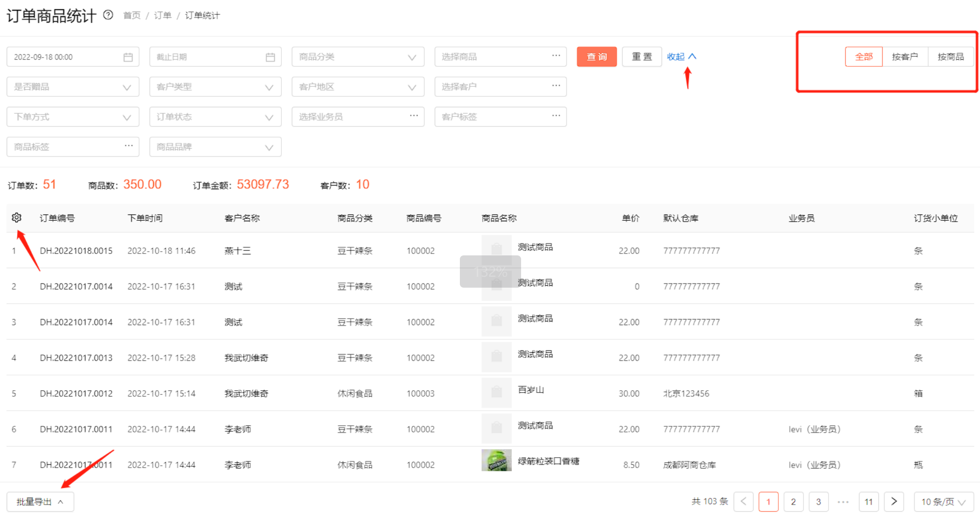The width and height of the screenshot is (980, 516).
Task: Switch to 按客户 view tab
Action: tap(905, 56)
